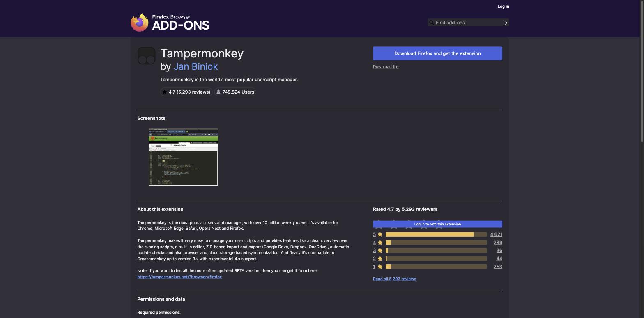Open the Tampermonkey screenshot thumbnail
This screenshot has width=644, height=318.
pos(183,157)
